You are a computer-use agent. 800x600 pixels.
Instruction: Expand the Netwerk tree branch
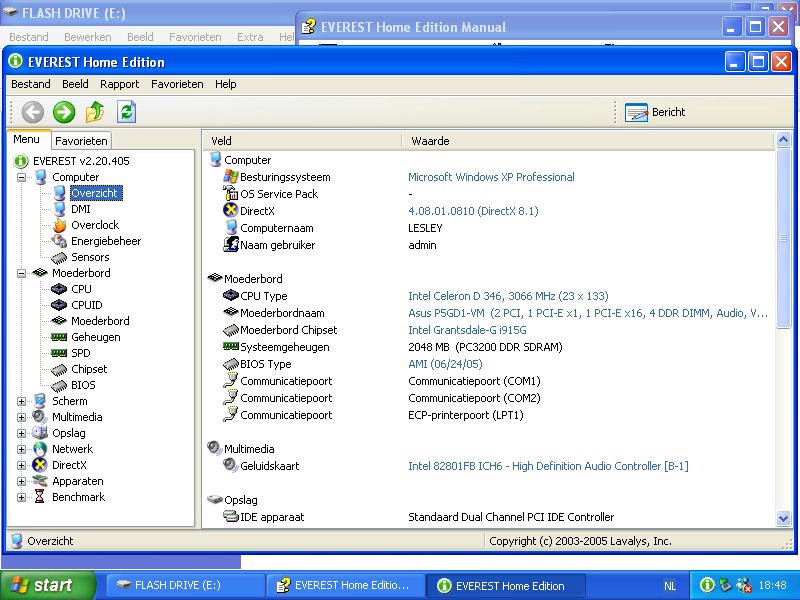coord(21,449)
